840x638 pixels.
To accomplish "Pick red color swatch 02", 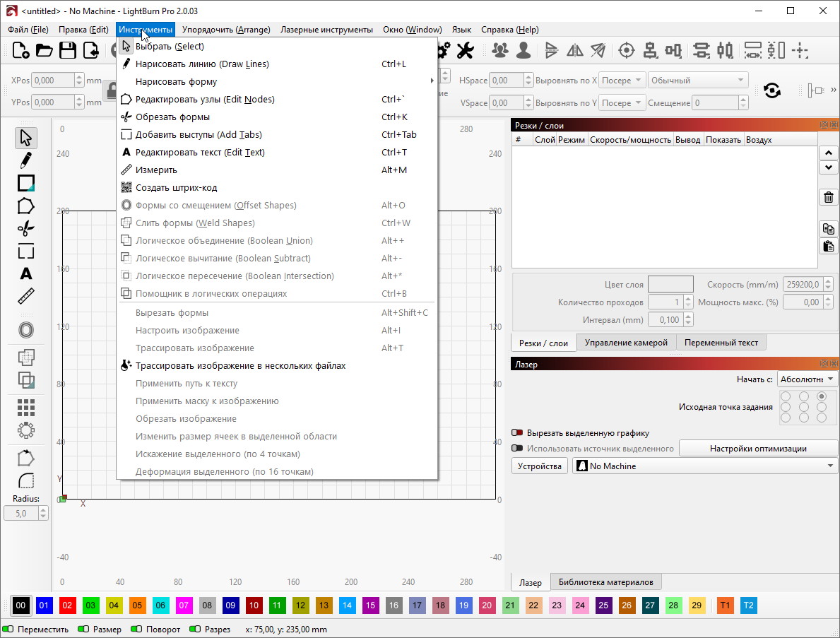I will click(67, 605).
